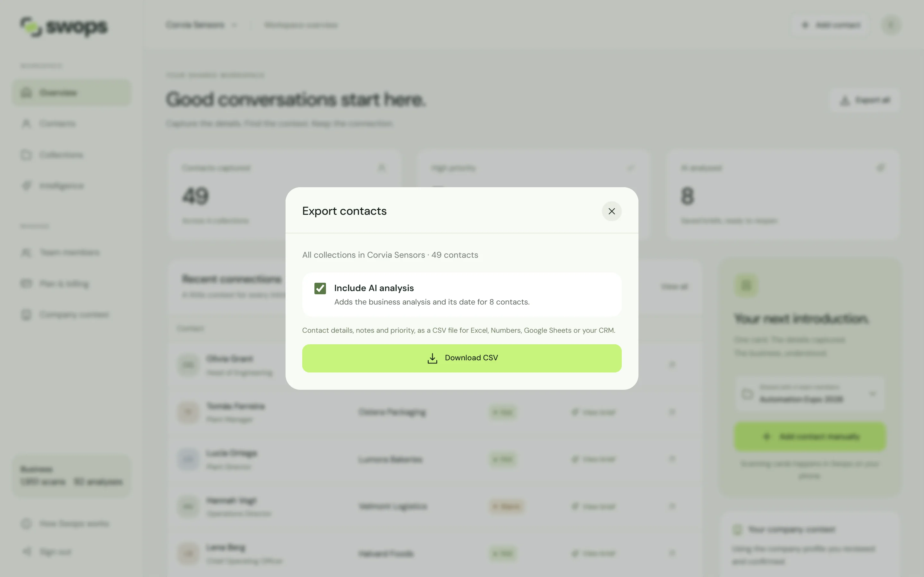
Task: Click the Plan & billing card icon
Action: [x=26, y=284]
